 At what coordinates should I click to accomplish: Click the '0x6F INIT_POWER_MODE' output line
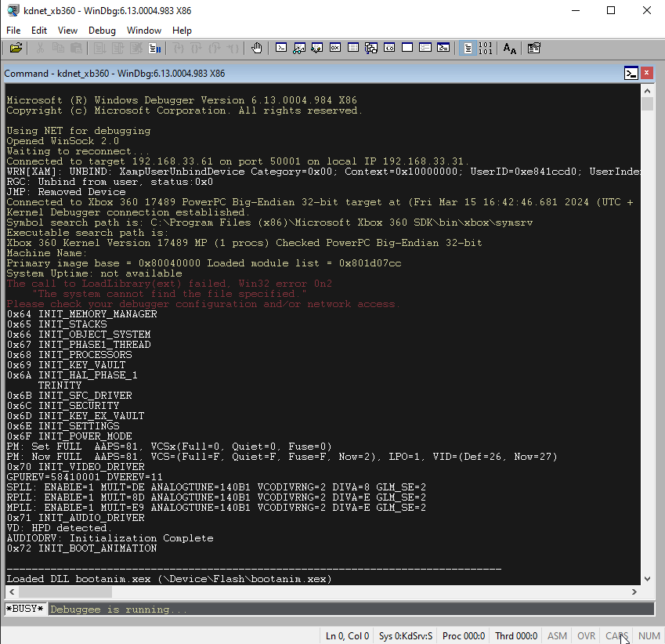tap(69, 436)
